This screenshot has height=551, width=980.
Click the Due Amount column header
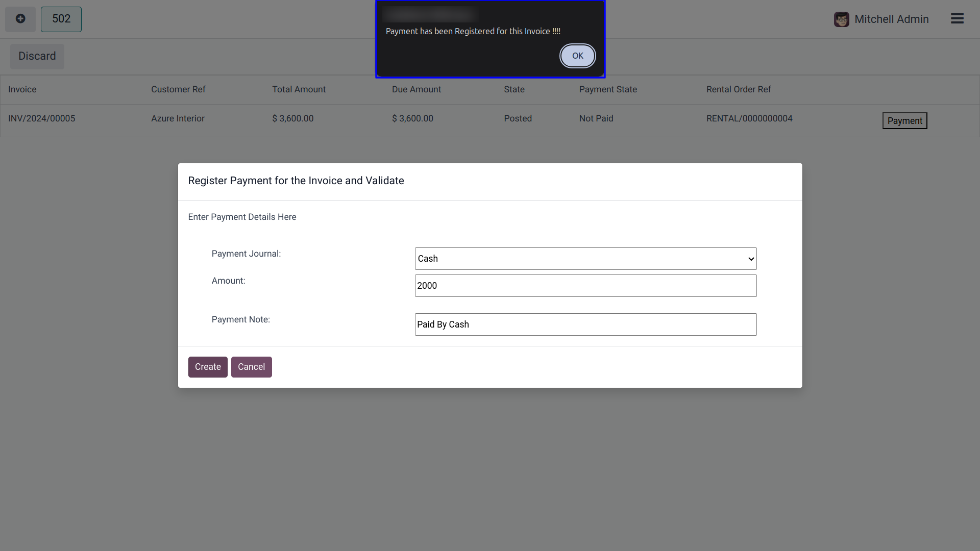pos(416,89)
